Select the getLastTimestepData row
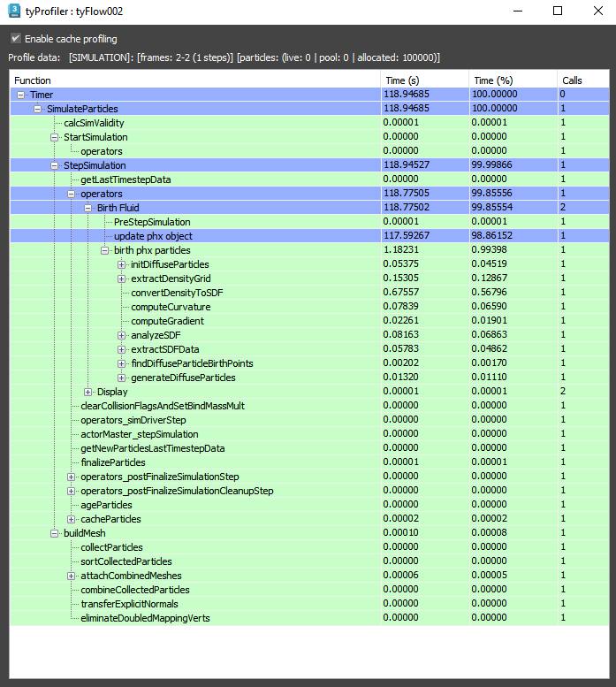The width and height of the screenshot is (616, 687). pos(309,179)
